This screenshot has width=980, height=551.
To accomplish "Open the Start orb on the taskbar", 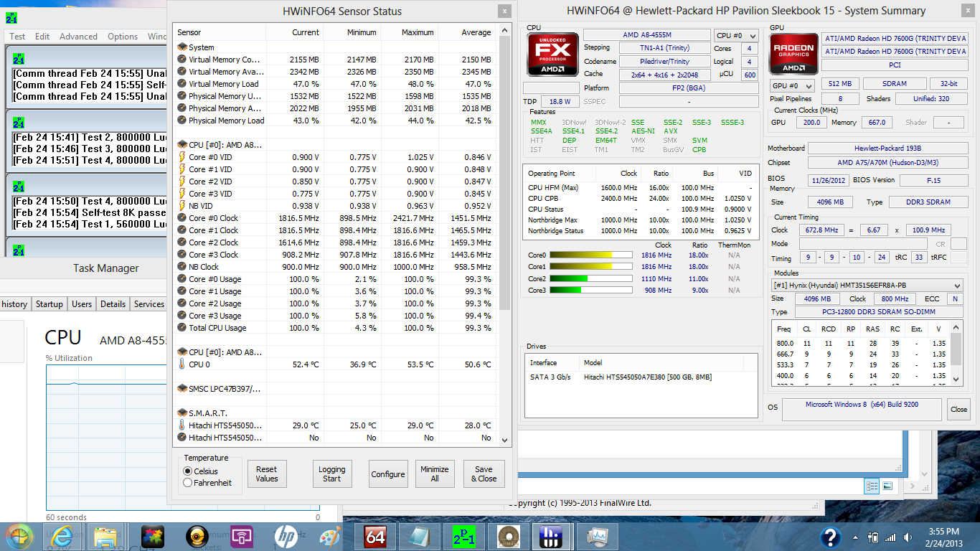I will (x=19, y=536).
